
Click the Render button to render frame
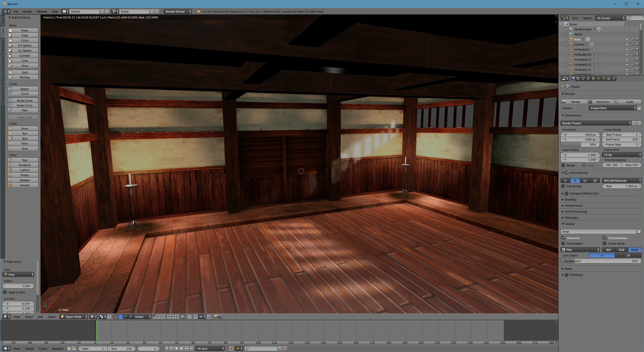[x=575, y=101]
